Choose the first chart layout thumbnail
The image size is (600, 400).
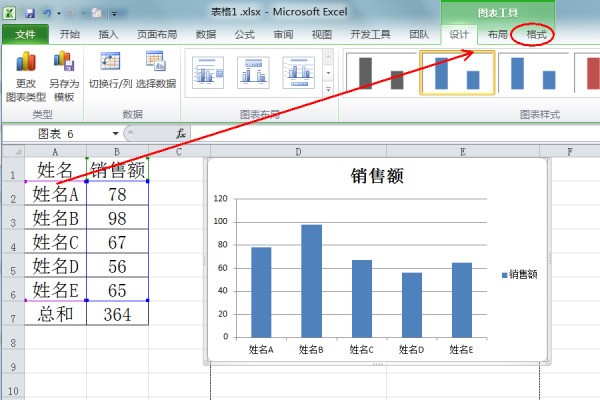(208, 73)
